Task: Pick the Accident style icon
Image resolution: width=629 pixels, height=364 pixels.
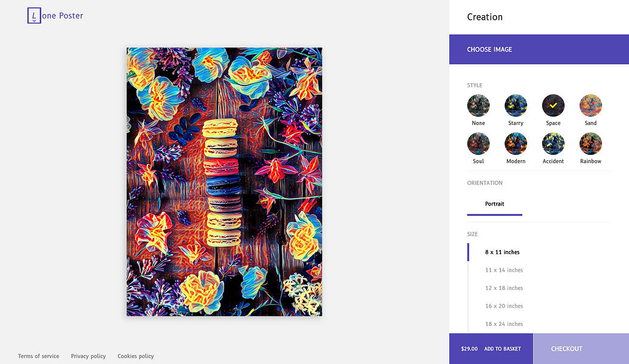Action: tap(553, 144)
